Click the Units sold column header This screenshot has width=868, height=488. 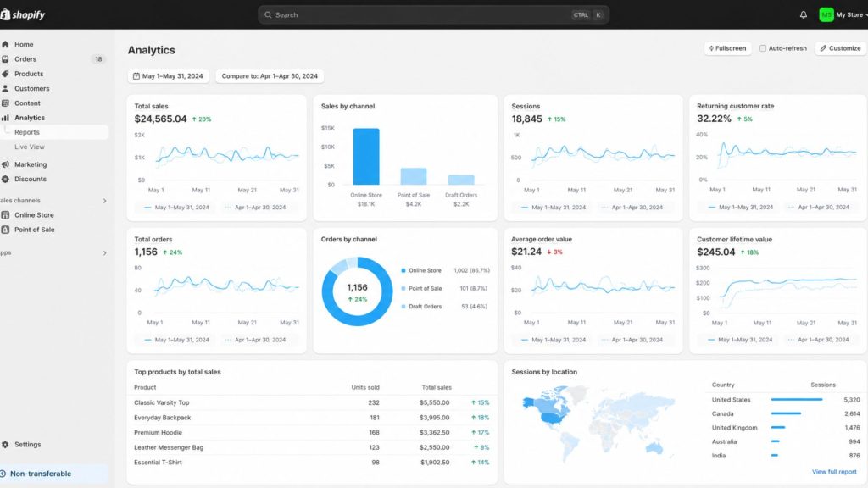[364, 387]
